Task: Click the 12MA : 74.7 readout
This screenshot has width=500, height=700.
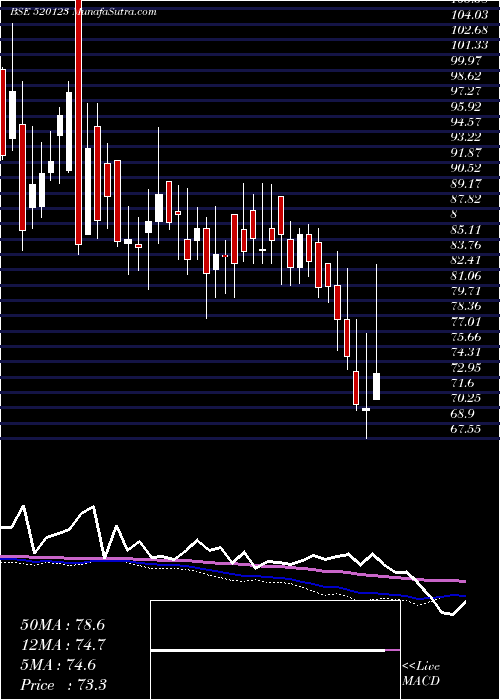Action: click(62, 645)
